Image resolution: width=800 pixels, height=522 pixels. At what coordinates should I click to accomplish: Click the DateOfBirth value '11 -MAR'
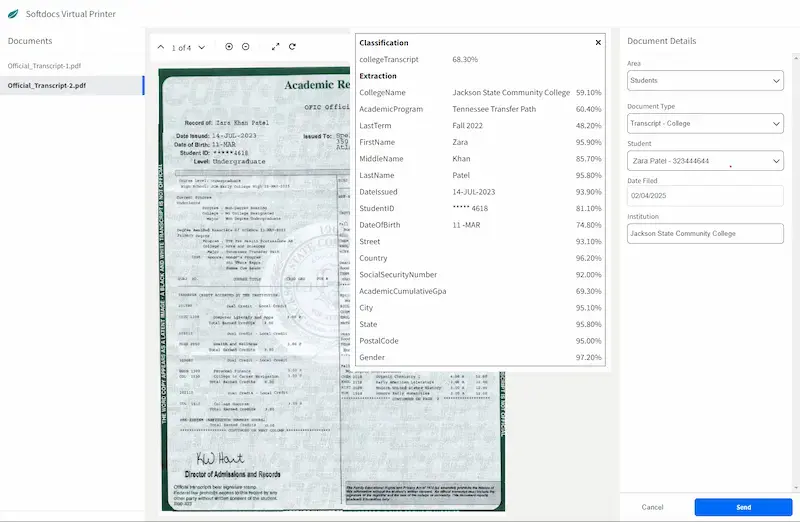[466, 225]
